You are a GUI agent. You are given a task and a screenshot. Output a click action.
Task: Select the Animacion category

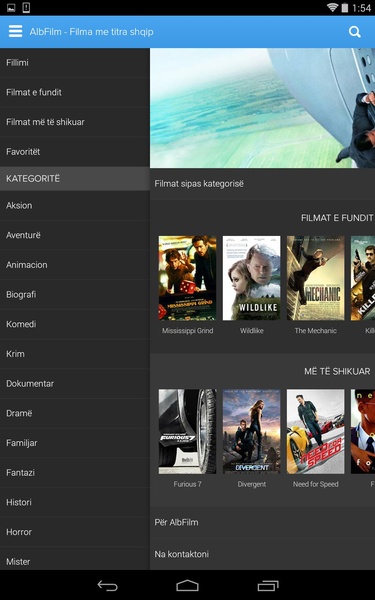click(75, 265)
